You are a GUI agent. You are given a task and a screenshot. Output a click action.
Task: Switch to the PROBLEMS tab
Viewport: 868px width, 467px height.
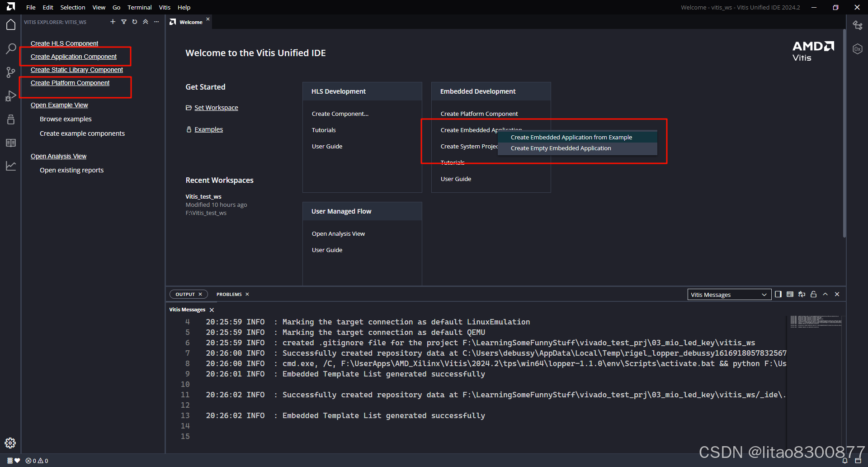point(229,294)
